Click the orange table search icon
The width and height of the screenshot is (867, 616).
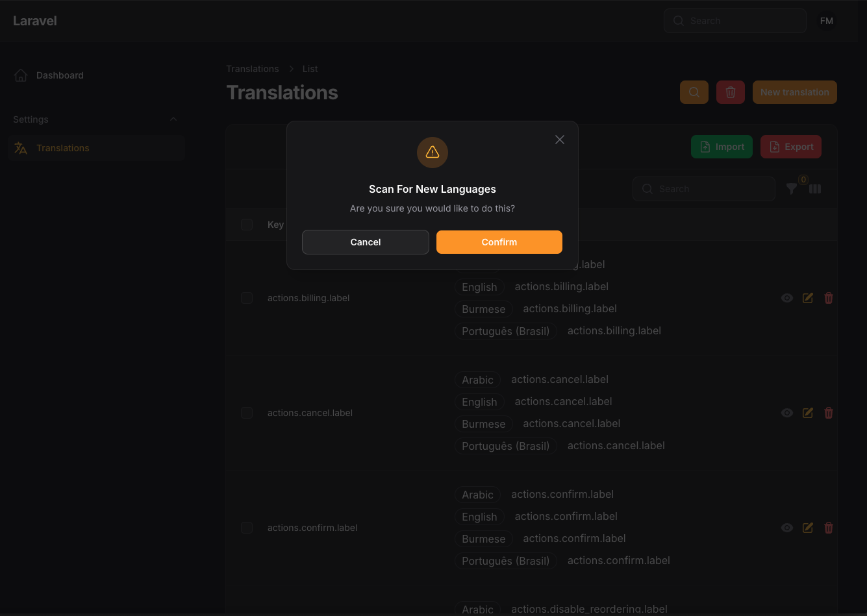tap(694, 92)
